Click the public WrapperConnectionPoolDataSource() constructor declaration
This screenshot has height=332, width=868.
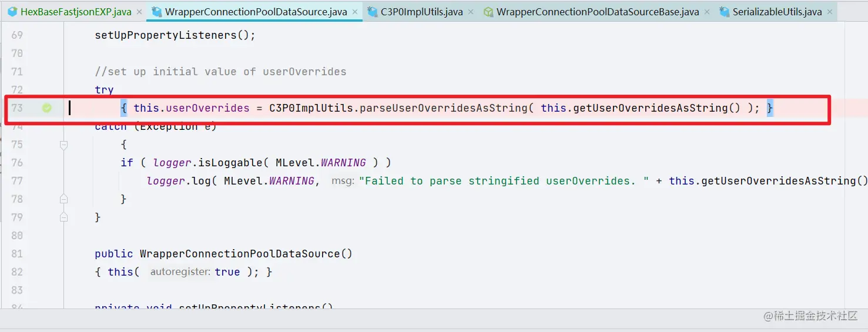click(x=223, y=254)
